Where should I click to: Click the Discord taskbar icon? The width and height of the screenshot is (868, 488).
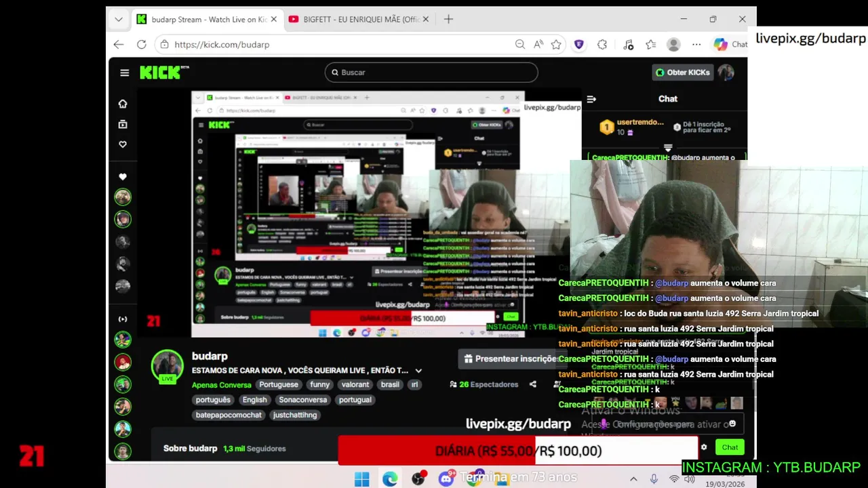446,479
